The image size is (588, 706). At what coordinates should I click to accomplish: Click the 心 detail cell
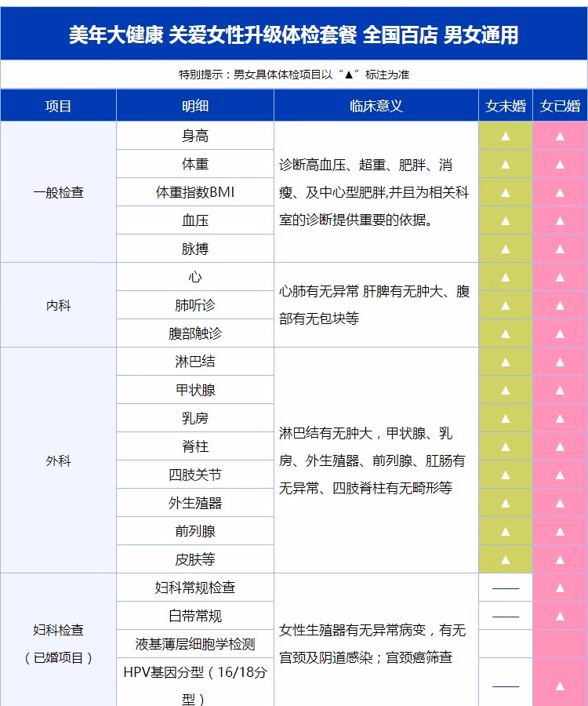coord(194,277)
